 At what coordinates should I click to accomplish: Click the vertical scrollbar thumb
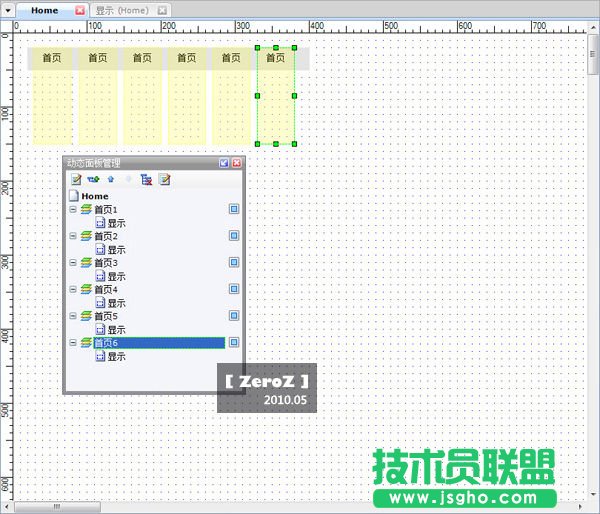[x=593, y=54]
